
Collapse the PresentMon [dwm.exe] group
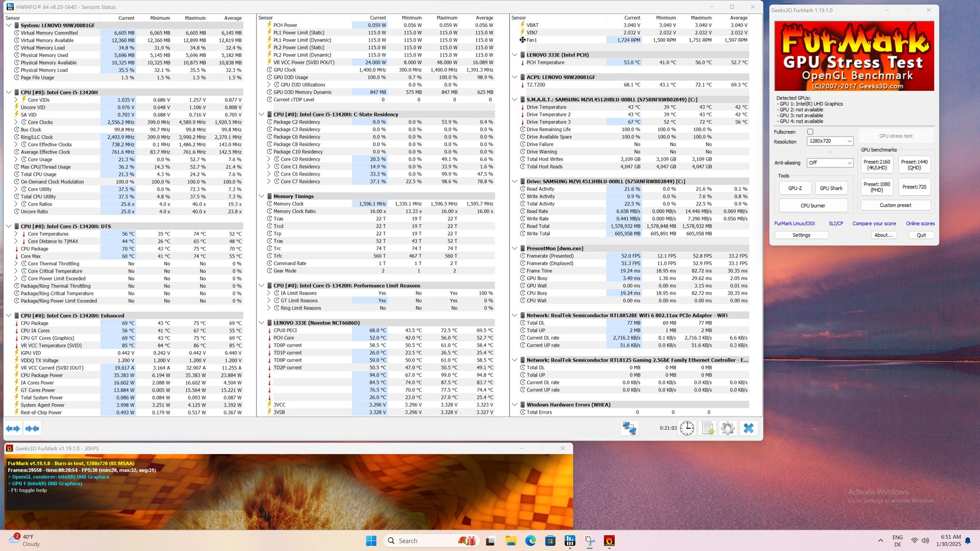coord(515,248)
